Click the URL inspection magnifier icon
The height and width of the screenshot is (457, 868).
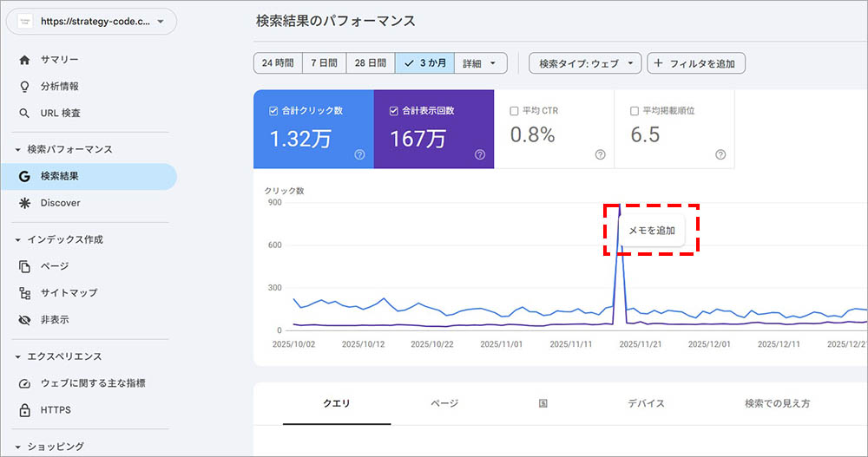(x=24, y=114)
